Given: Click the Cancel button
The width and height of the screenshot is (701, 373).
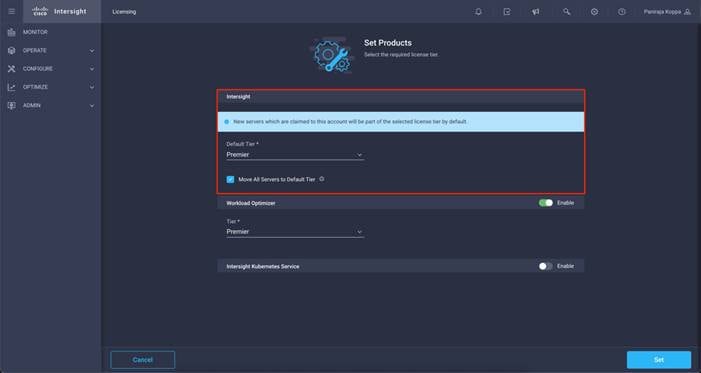Looking at the screenshot, I should (143, 360).
